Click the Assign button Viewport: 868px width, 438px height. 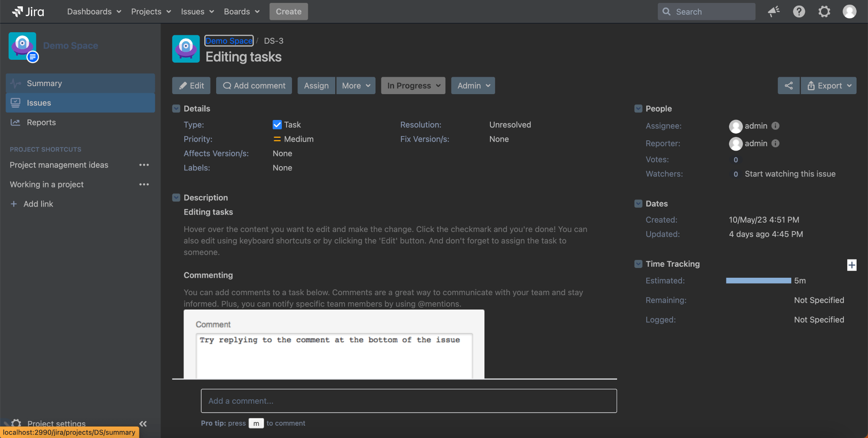pos(316,86)
